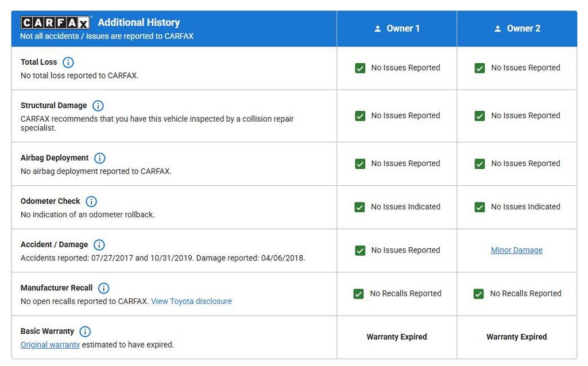This screenshot has width=588, height=366.
Task: Open the View Toyota disclosure link
Action: 191,301
